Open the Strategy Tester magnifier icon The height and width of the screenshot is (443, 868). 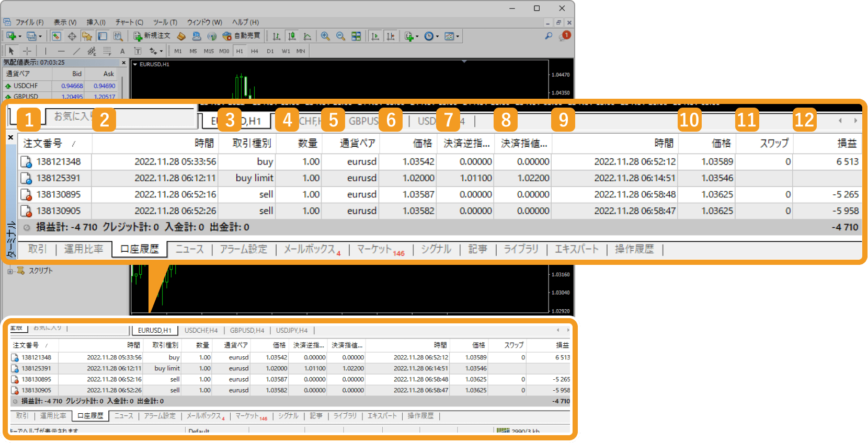118,36
